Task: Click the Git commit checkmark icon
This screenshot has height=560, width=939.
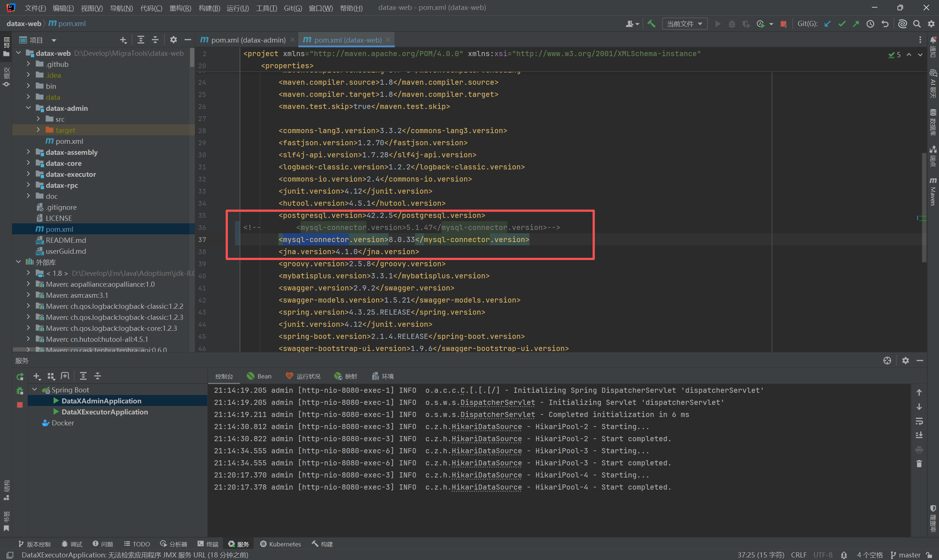Action: coord(842,24)
